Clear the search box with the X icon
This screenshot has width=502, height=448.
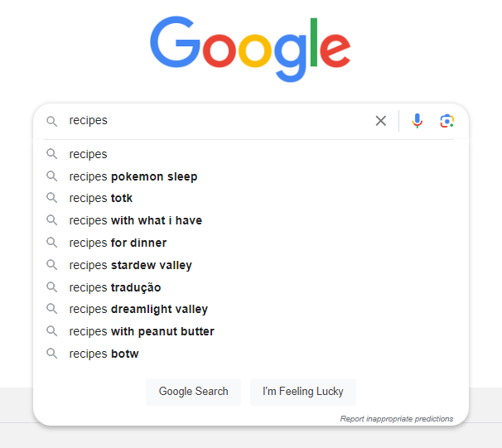point(381,121)
